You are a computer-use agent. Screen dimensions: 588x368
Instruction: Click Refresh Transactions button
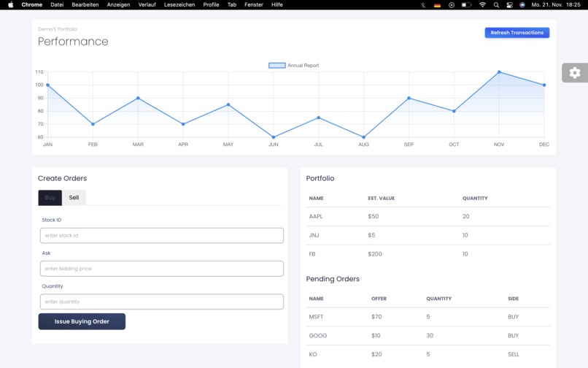pos(517,33)
